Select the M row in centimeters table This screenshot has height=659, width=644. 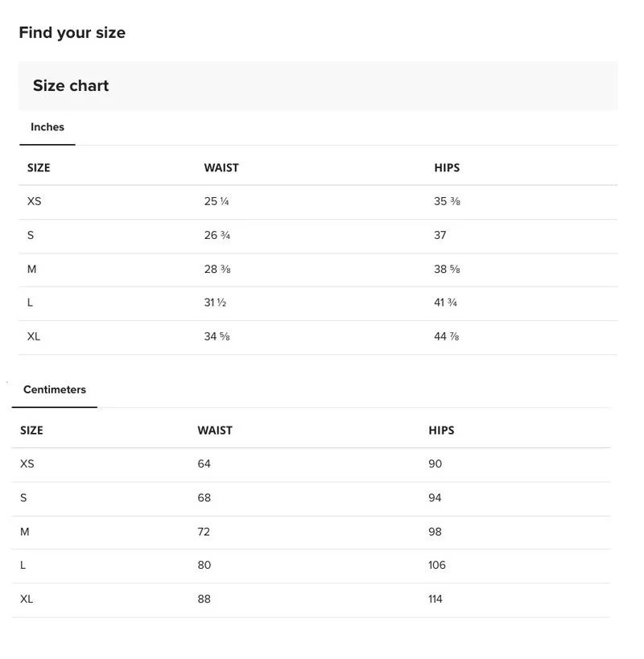311,532
